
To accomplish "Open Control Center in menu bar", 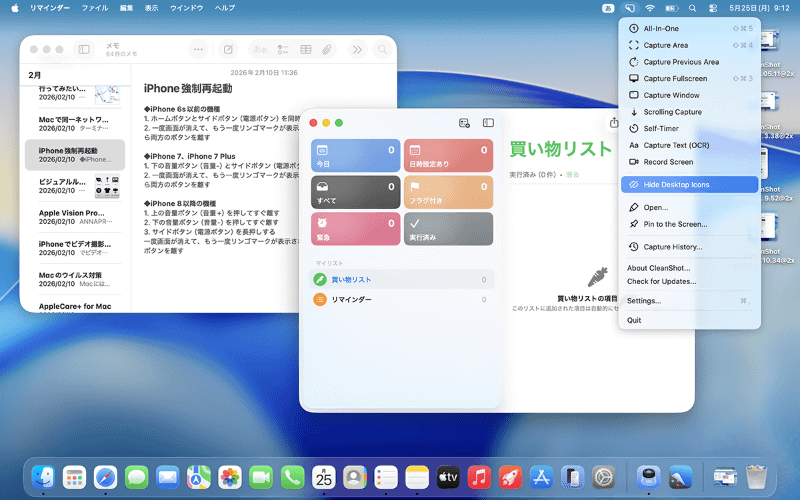I will click(x=713, y=8).
